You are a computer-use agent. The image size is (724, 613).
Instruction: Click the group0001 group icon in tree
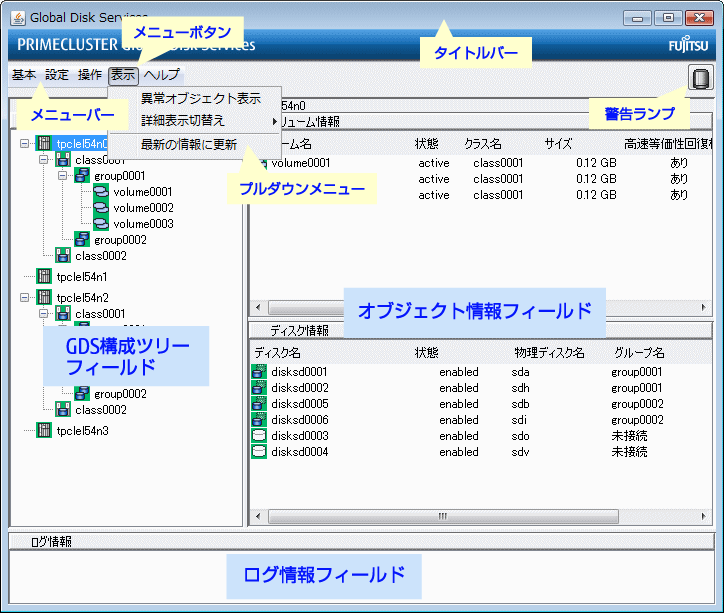click(82, 176)
